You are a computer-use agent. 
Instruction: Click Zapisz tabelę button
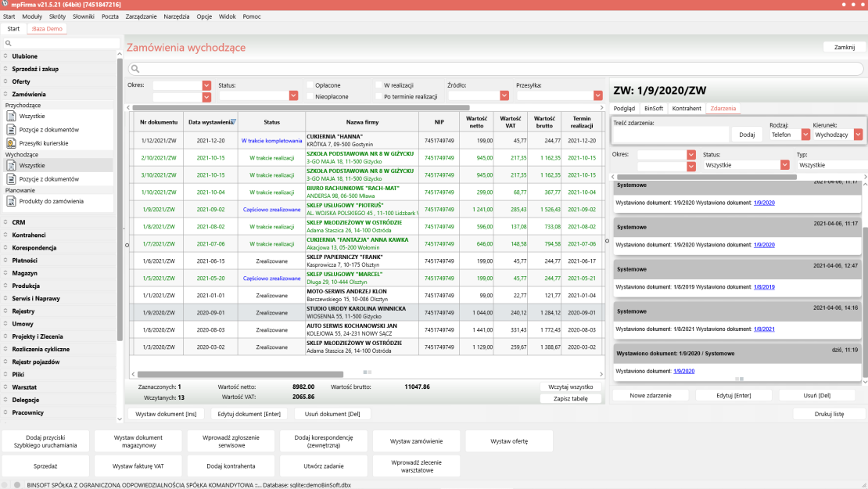tap(570, 399)
